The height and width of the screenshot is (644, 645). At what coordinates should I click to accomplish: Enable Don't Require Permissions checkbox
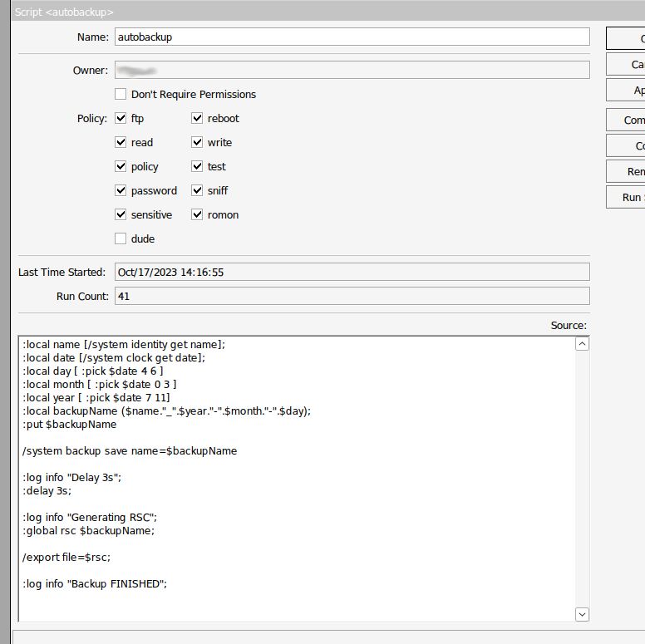pos(121,94)
